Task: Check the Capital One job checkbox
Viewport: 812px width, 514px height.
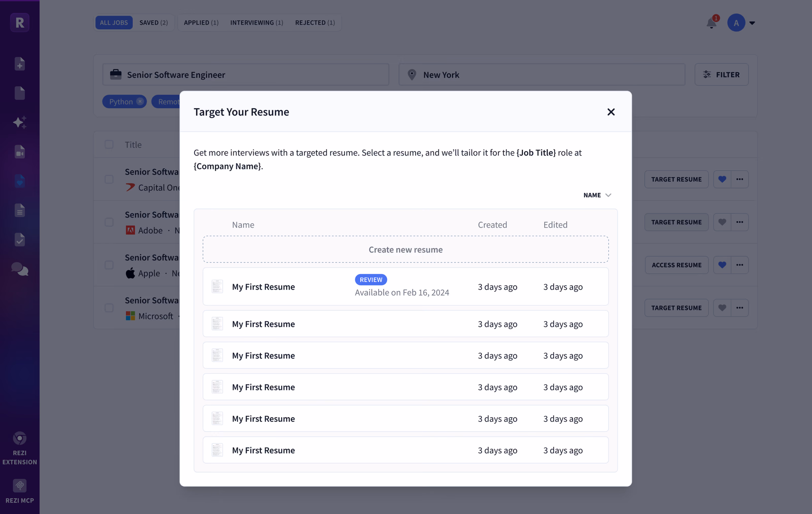Action: (109, 179)
